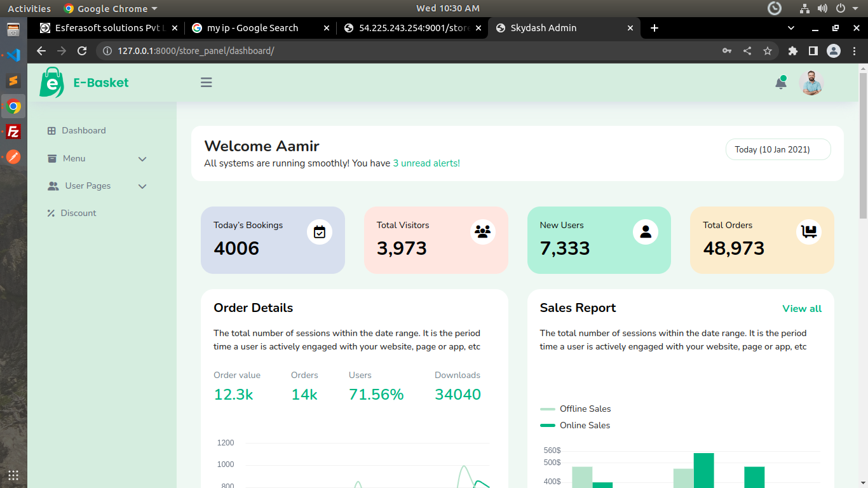
Task: Click the New Users person icon
Action: tap(646, 232)
